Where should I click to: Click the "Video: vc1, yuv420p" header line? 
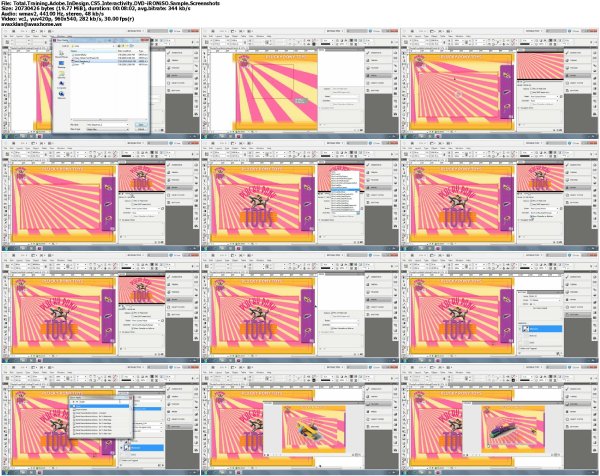(x=68, y=18)
